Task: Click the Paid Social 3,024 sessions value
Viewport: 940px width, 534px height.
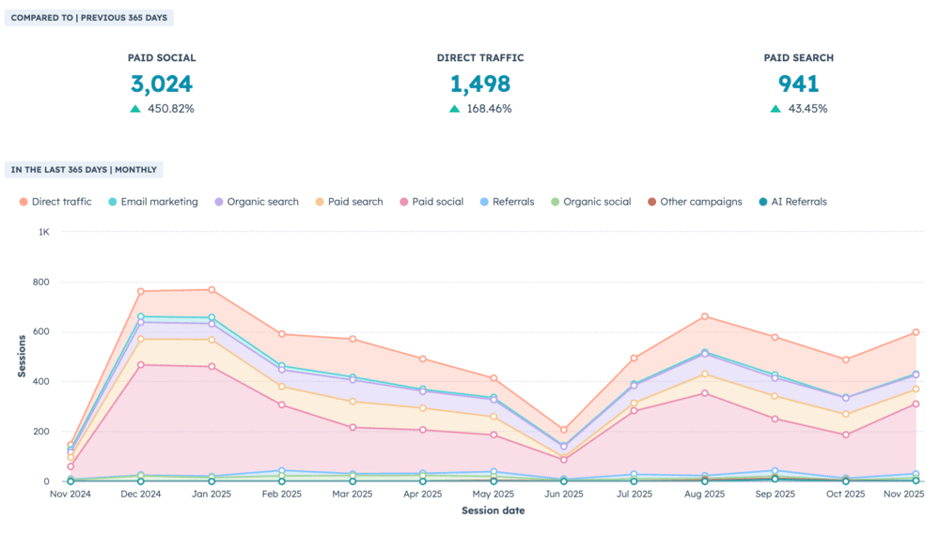Action: (161, 85)
